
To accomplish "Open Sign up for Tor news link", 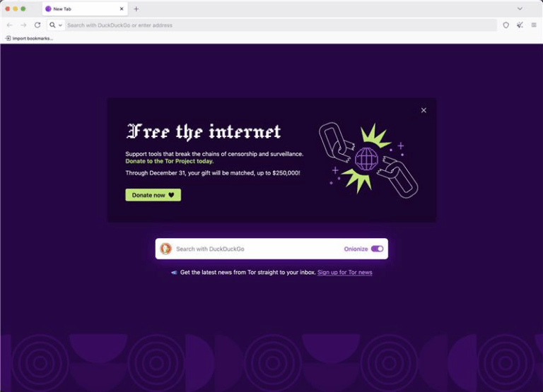I will click(x=344, y=273).
